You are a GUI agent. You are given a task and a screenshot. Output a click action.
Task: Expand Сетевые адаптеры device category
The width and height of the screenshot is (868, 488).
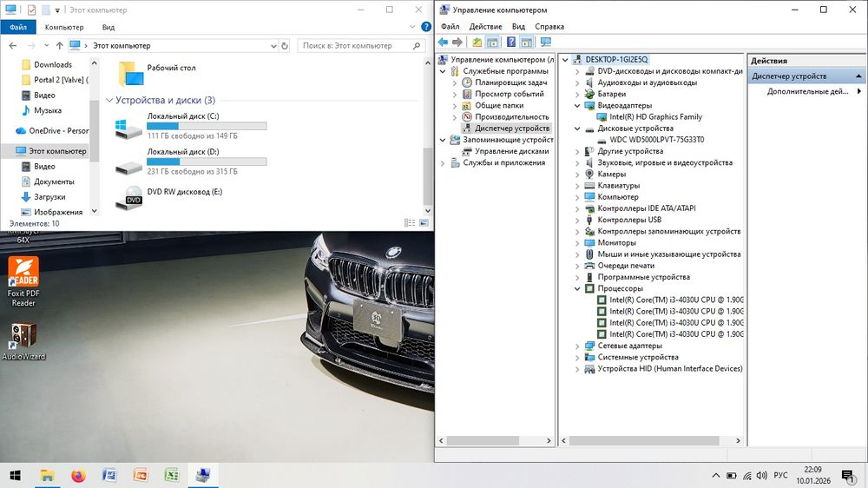coord(577,346)
